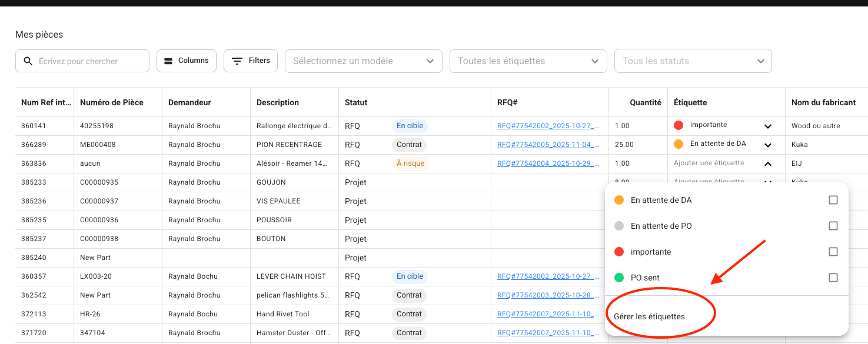The image size is (868, 344).
Task: Check the En attente de DA checkbox
Action: pos(833,200)
